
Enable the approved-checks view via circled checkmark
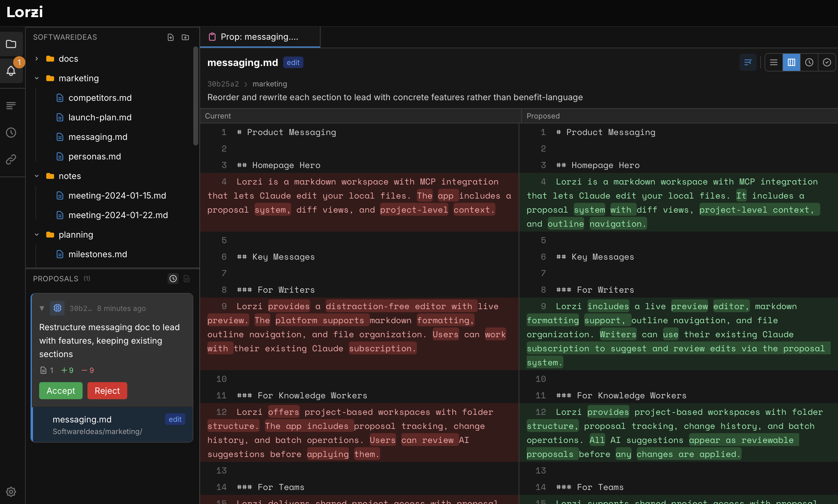click(827, 62)
